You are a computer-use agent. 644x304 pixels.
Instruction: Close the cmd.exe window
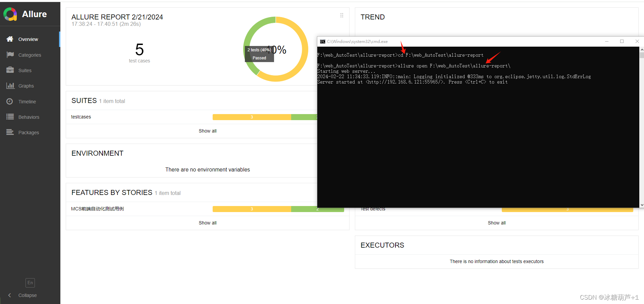[637, 42]
